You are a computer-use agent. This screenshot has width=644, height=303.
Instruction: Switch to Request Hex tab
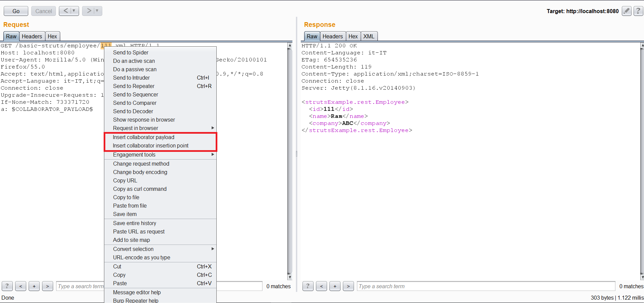click(x=52, y=36)
